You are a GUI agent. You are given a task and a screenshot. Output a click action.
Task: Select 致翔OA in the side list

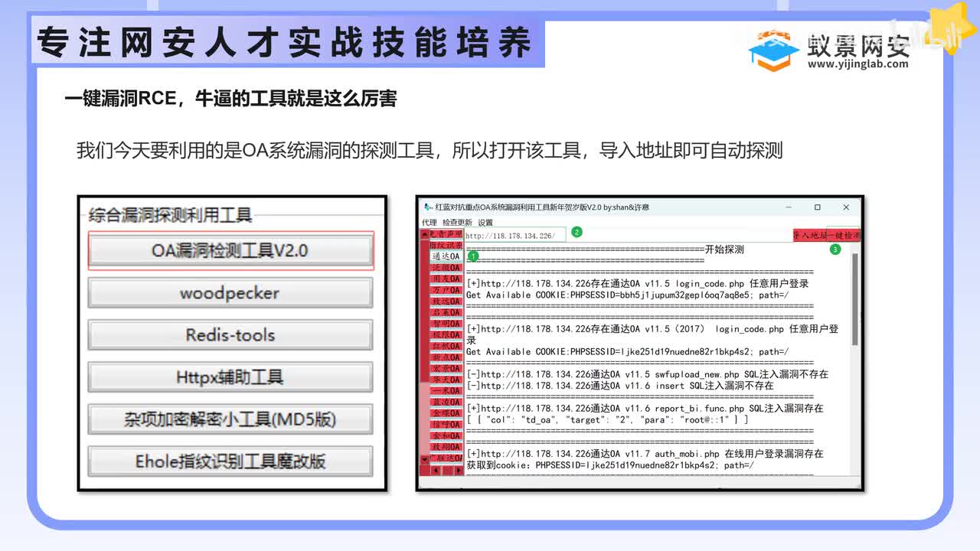coord(446,446)
